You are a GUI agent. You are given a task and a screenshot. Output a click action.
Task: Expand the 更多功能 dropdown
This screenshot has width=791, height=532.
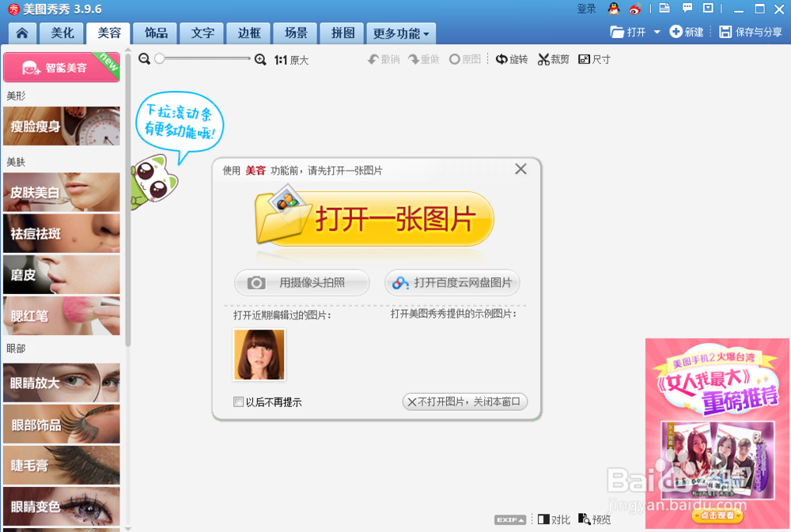(x=401, y=33)
